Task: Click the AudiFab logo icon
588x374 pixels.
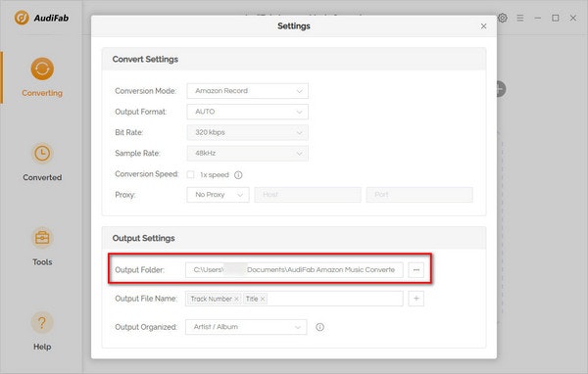Action: tap(22, 18)
